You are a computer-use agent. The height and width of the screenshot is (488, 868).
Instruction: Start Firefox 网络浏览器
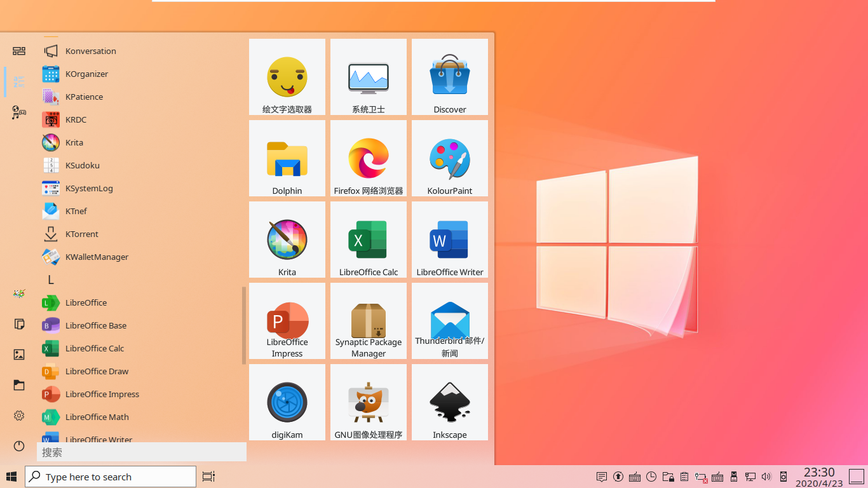point(368,158)
